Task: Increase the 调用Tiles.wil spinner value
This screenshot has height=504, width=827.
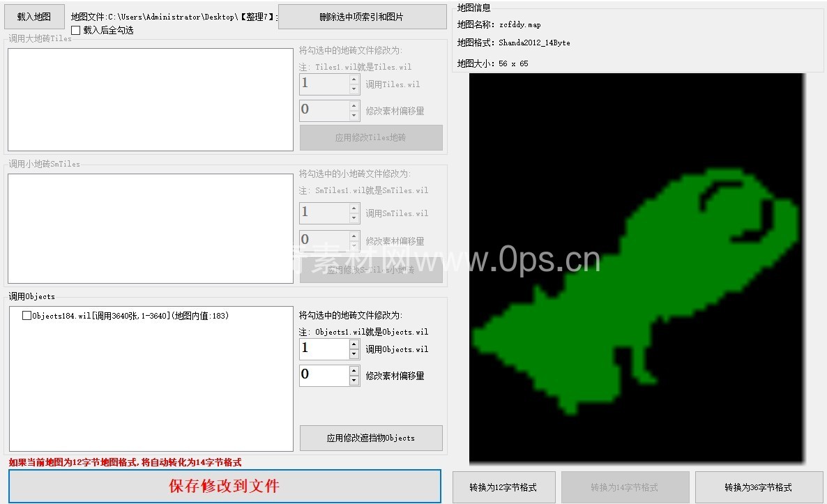Action: pos(354,79)
